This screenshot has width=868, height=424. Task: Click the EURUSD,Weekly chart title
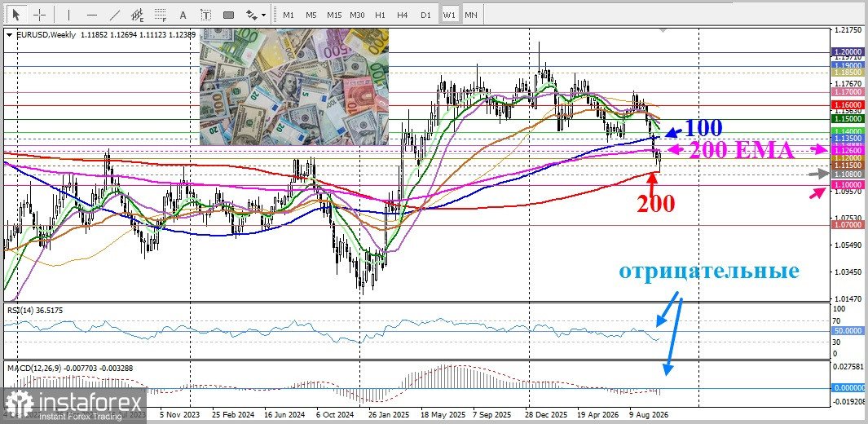coord(46,34)
